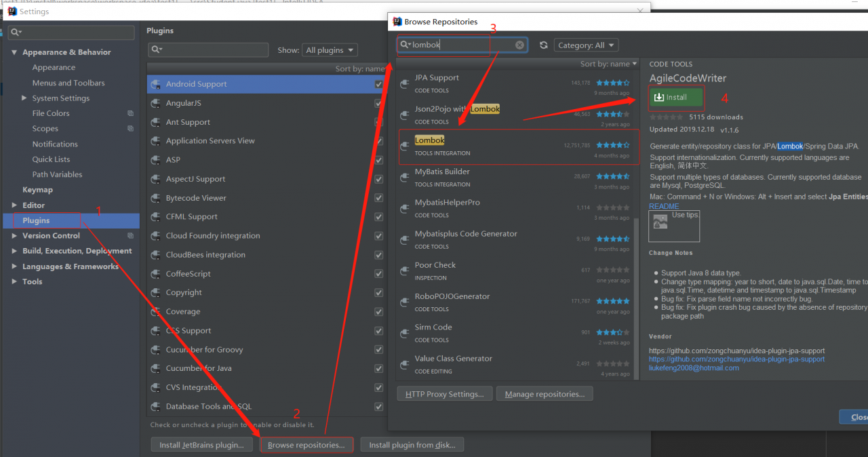Click Lombok's star rating
Screen dimensions: 868x457
click(x=612, y=144)
